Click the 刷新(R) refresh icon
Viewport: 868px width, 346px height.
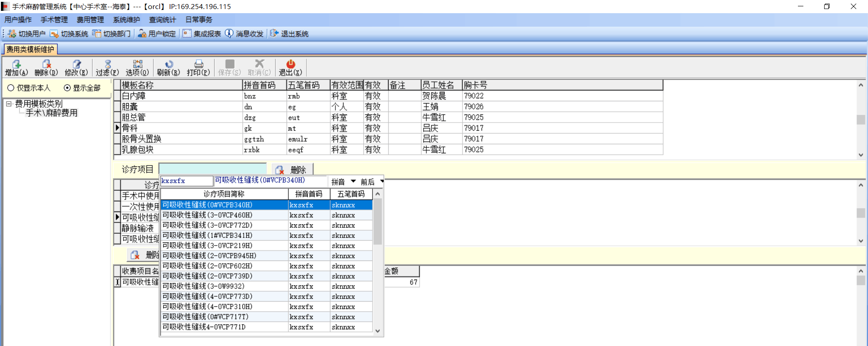pos(169,64)
